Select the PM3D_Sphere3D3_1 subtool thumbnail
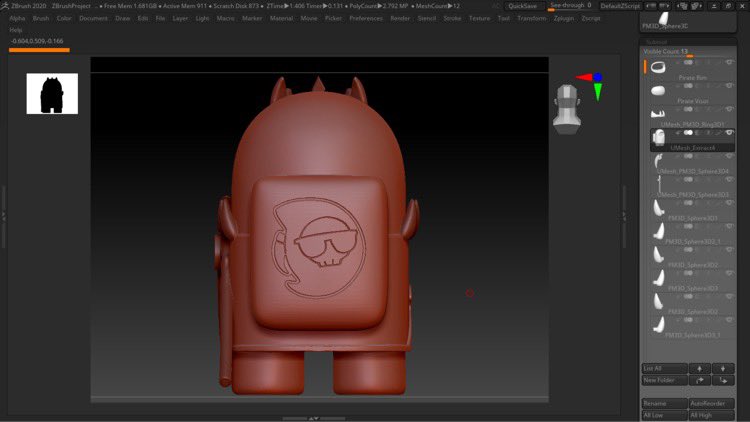Image resolution: width=750 pixels, height=422 pixels. point(658,325)
